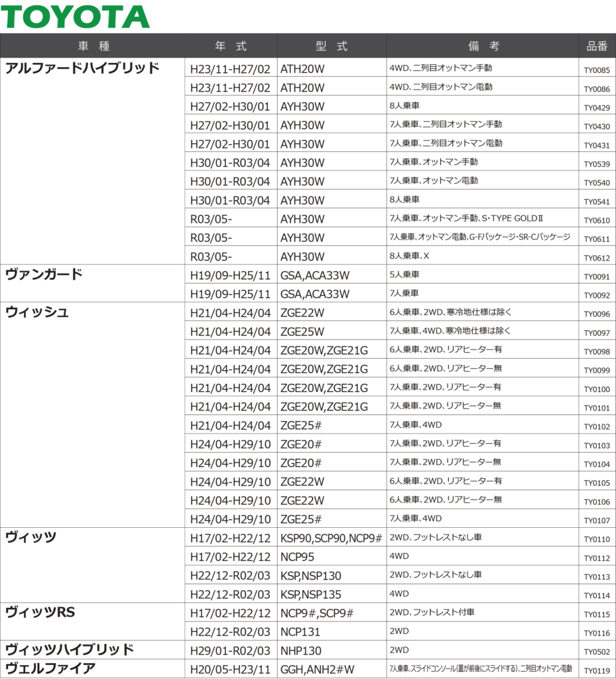Select model code NCP95

[x=297, y=557]
